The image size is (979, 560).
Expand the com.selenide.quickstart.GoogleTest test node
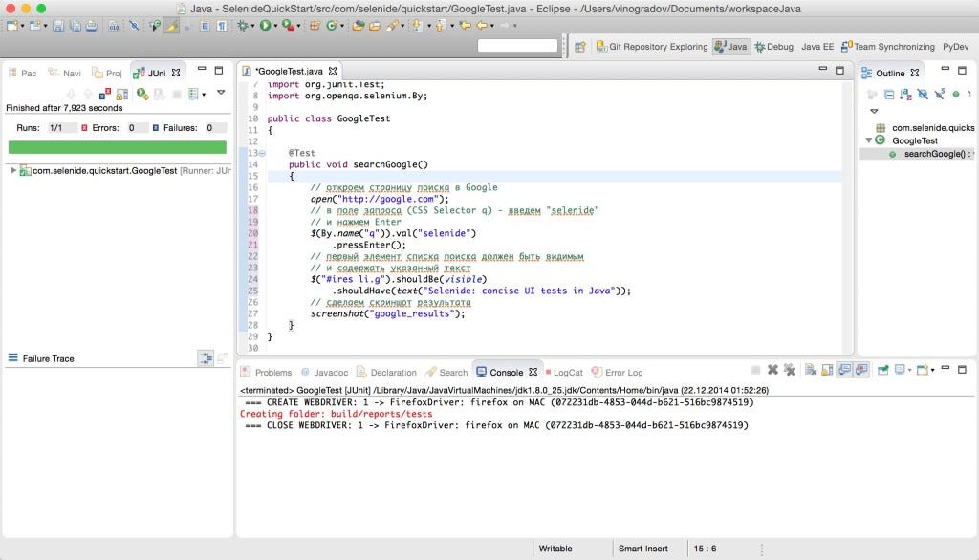click(13, 170)
